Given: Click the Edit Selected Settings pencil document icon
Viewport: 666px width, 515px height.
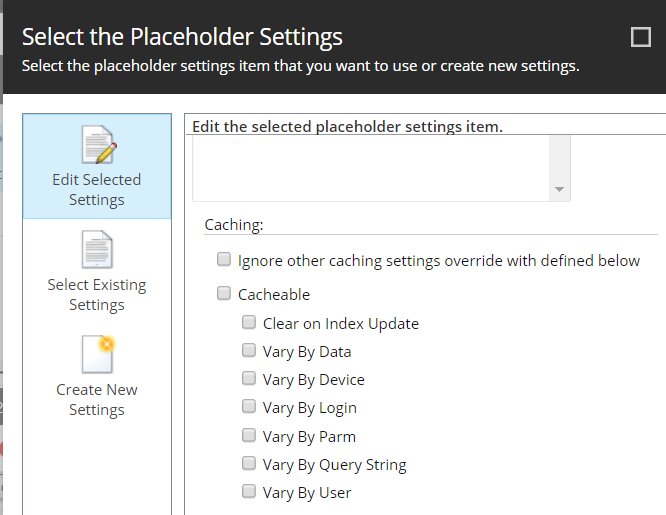Looking at the screenshot, I should point(99,144).
